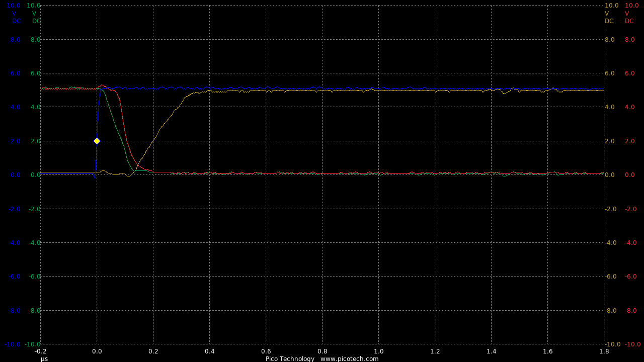Click the blue axis -8.0 label

click(x=15, y=311)
